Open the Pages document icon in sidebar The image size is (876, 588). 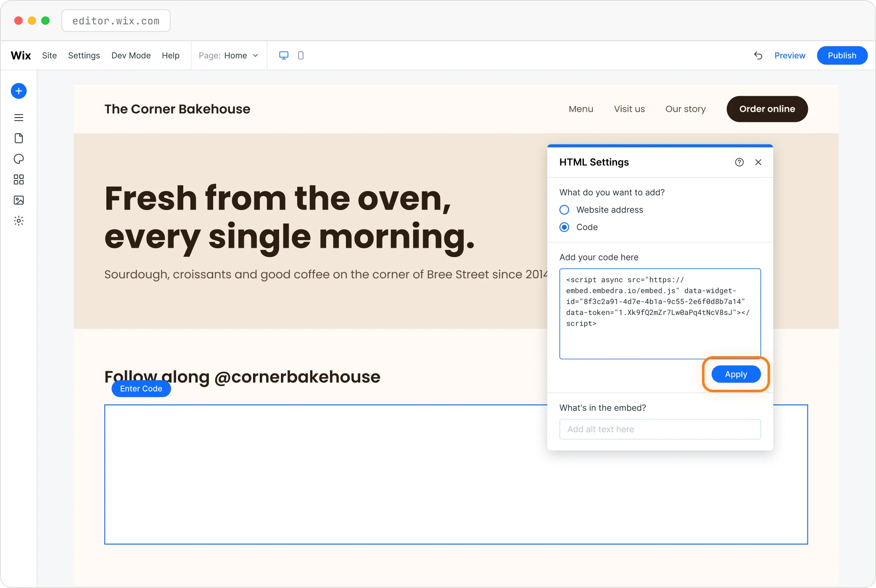click(x=18, y=138)
